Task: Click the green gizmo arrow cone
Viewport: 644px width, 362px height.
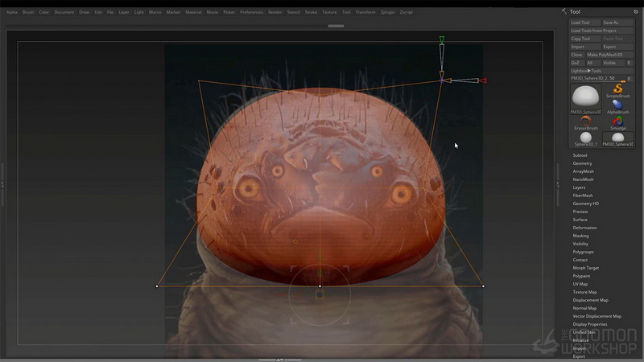Action: click(441, 39)
